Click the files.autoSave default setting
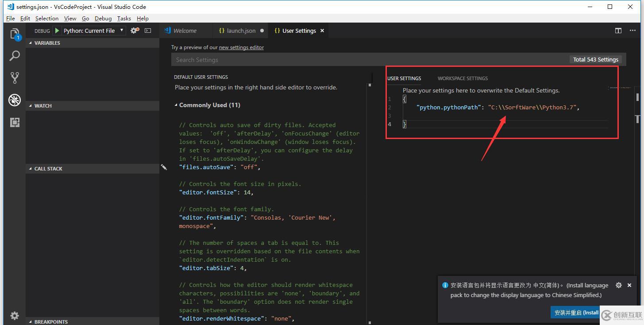This screenshot has height=325, width=644. coord(220,167)
